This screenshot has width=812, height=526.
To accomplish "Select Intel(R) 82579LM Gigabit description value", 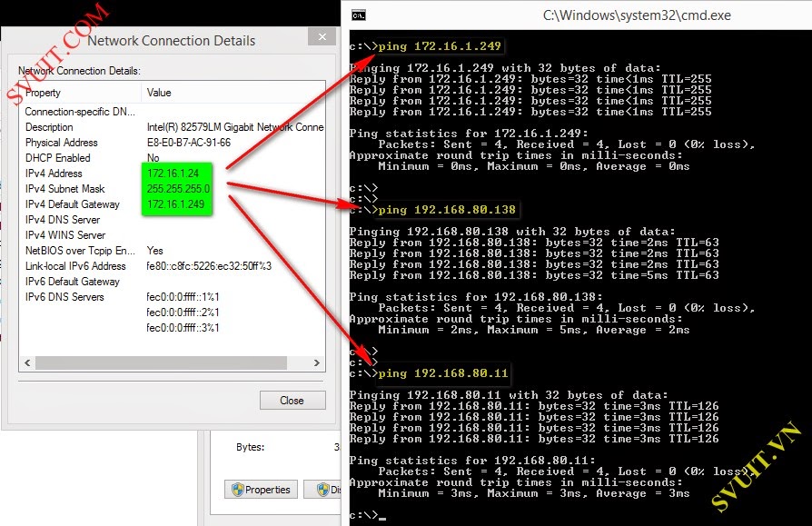I will [x=235, y=127].
